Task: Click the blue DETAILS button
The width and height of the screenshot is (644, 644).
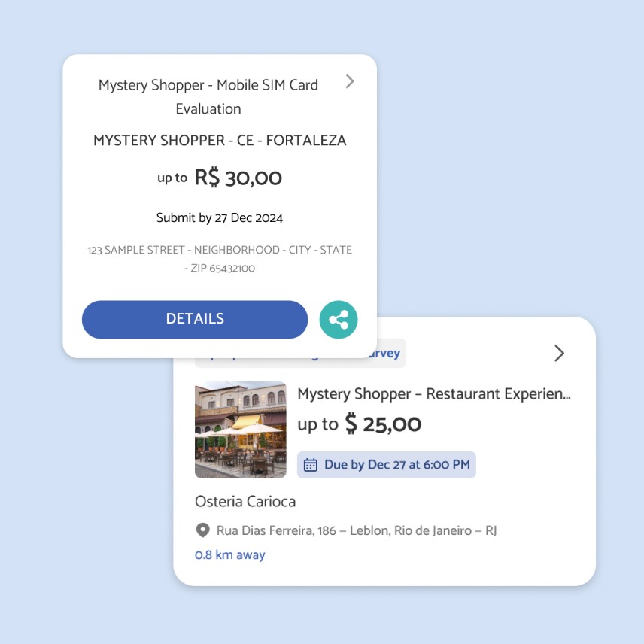Action: point(195,320)
